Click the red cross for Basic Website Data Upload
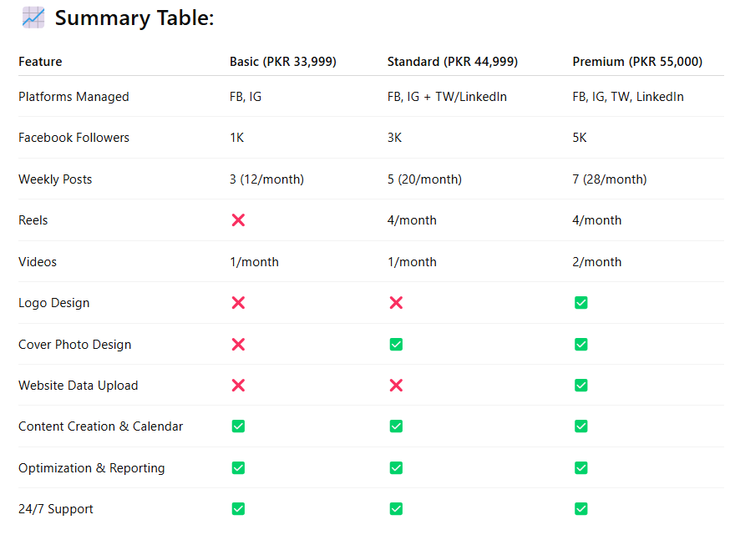The height and width of the screenshot is (560, 730). pyautogui.click(x=238, y=385)
